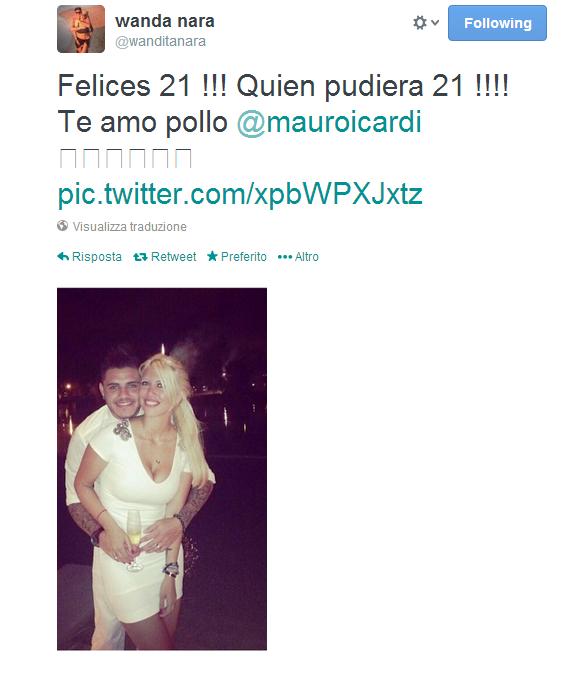Click the retweet arrows icon
565x687 pixels.
pos(140,257)
